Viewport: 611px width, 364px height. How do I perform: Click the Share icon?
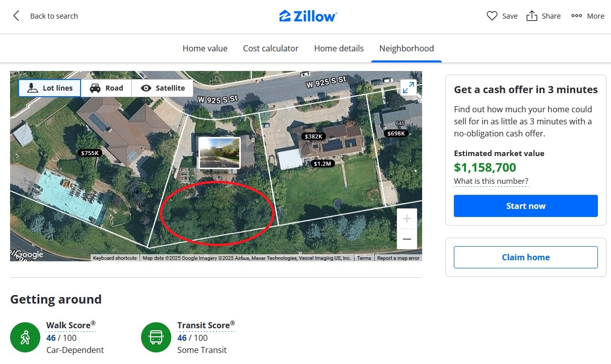[532, 16]
